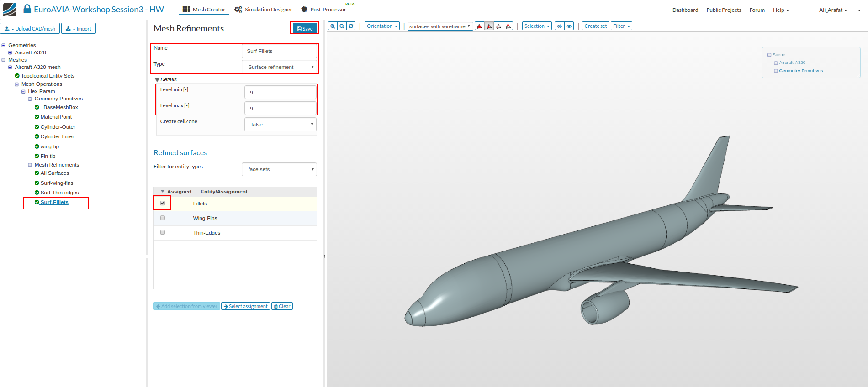Open the Forum link

757,10
